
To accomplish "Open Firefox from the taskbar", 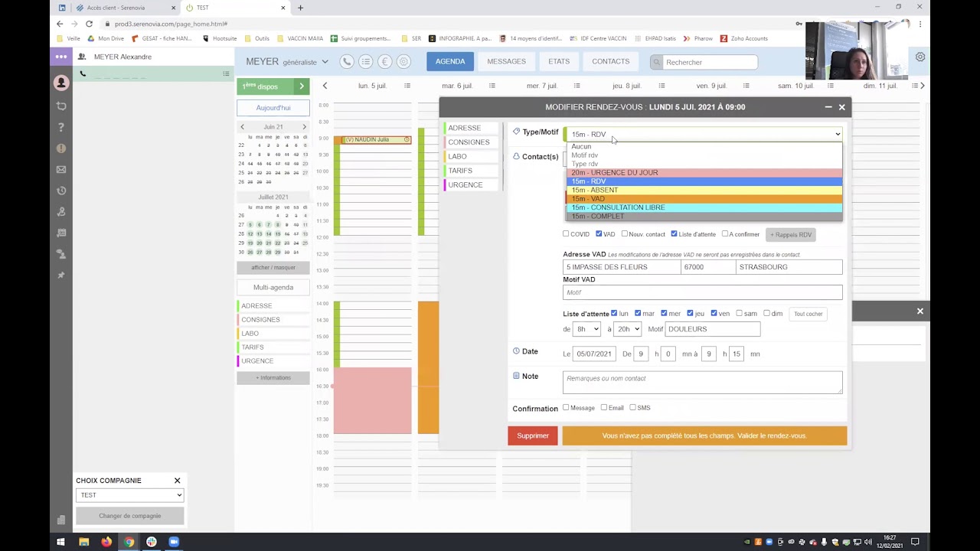I will tap(106, 542).
